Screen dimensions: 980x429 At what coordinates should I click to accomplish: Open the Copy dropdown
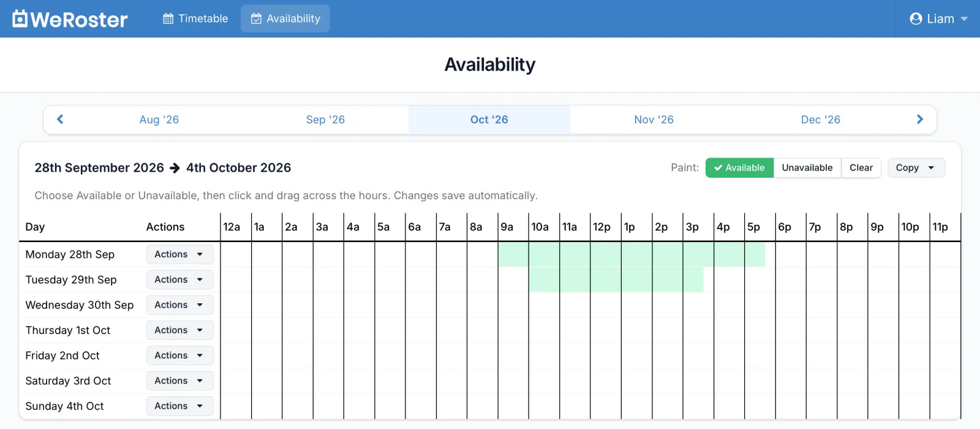point(916,168)
